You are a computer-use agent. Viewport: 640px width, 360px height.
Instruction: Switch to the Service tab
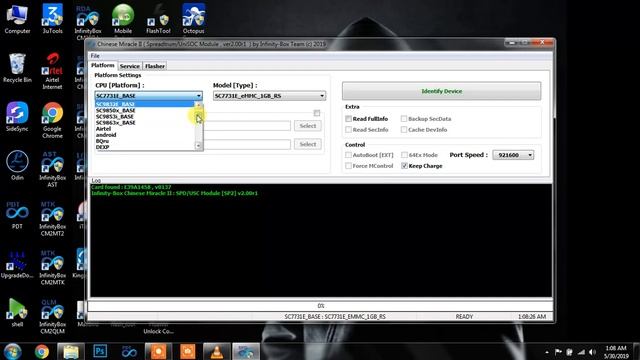pos(130,66)
